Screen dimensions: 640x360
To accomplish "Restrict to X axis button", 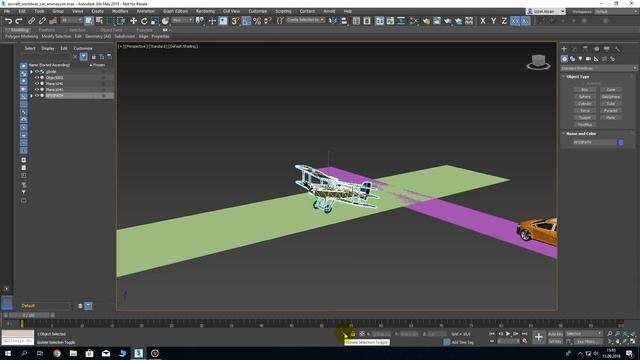I will pos(483,21).
